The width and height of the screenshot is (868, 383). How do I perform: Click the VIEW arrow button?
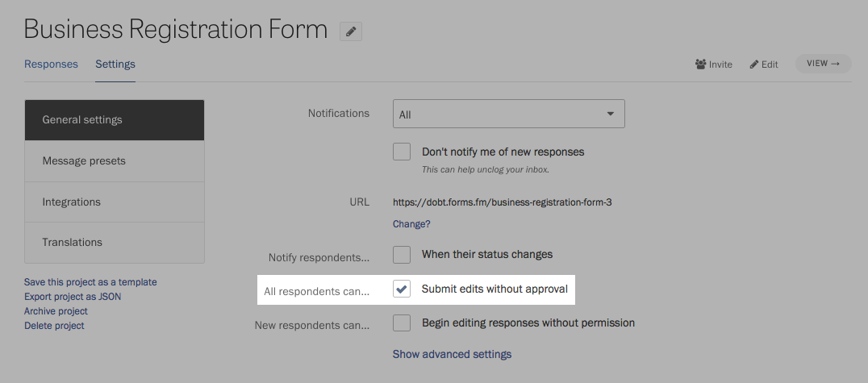click(823, 64)
